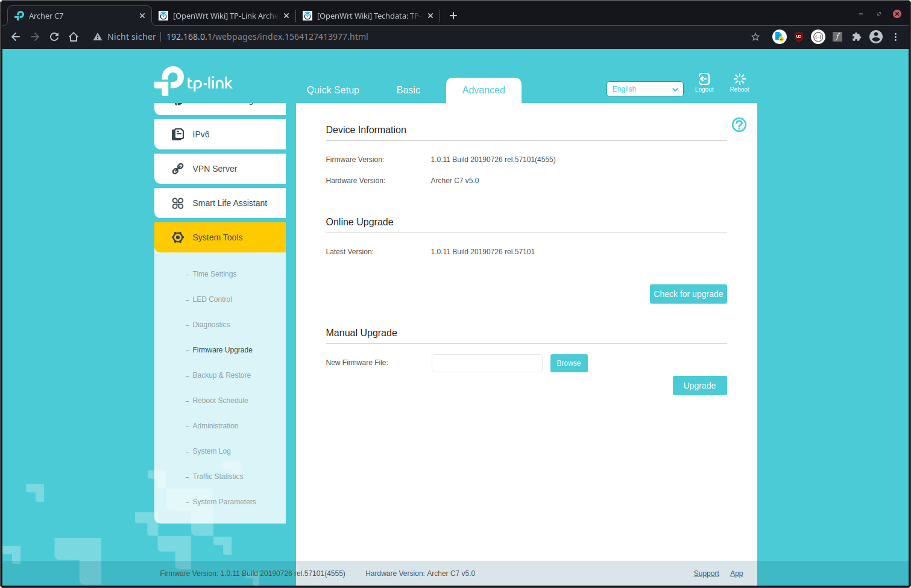
Task: Click the Online Upgrade heading
Action: coord(359,222)
